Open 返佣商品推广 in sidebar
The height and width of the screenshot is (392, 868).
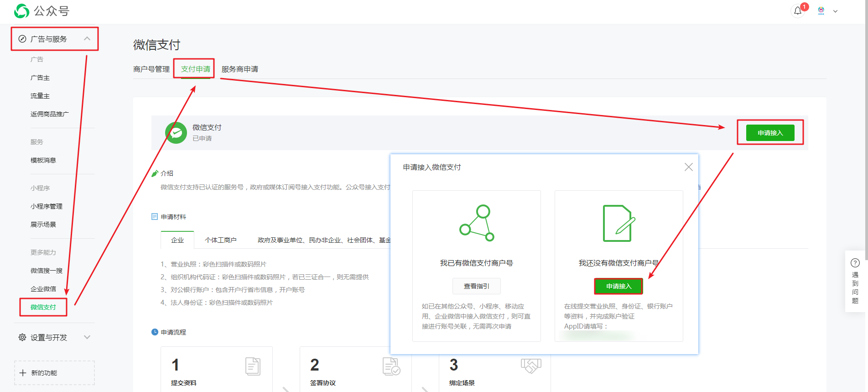pyautogui.click(x=50, y=114)
